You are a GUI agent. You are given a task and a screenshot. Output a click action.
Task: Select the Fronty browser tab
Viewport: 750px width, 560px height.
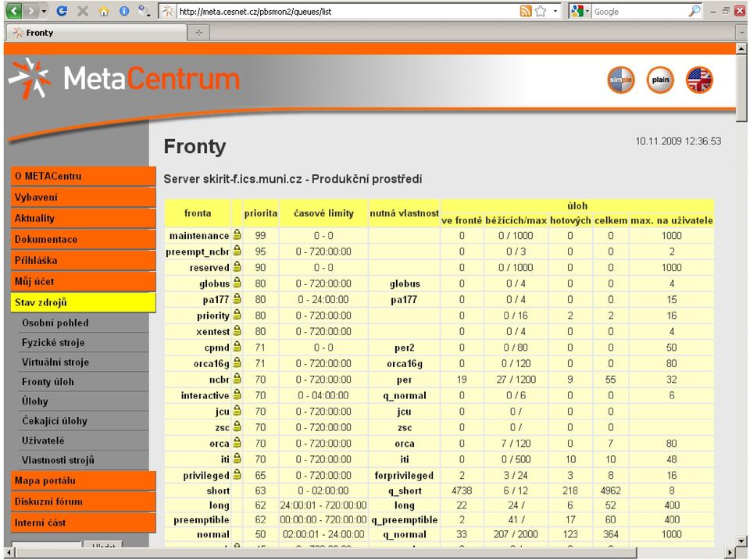(x=95, y=33)
